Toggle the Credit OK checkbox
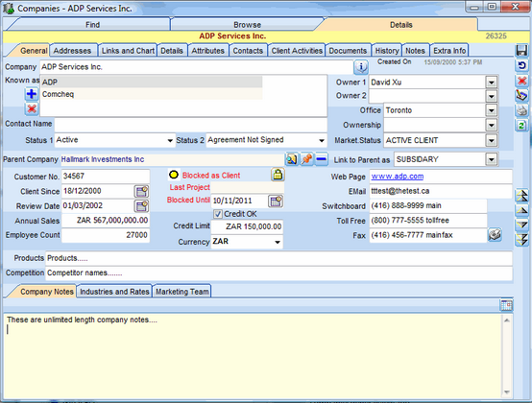This screenshot has width=532, height=403. click(x=218, y=214)
